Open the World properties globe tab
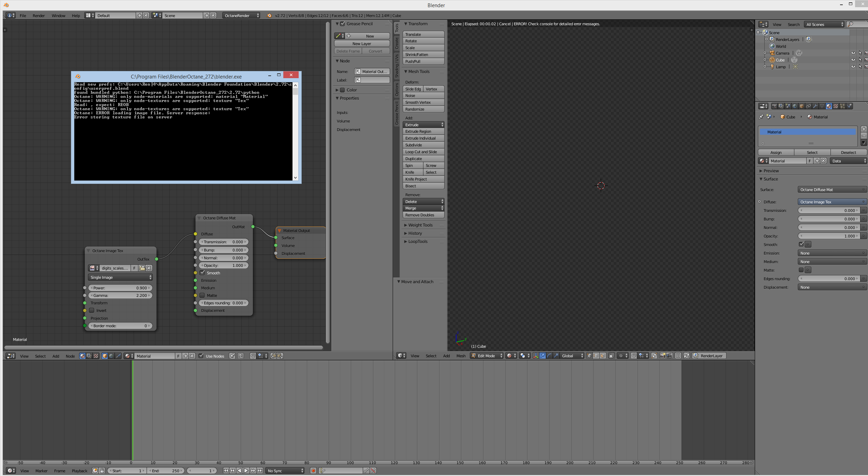The height and width of the screenshot is (476, 868). click(795, 106)
